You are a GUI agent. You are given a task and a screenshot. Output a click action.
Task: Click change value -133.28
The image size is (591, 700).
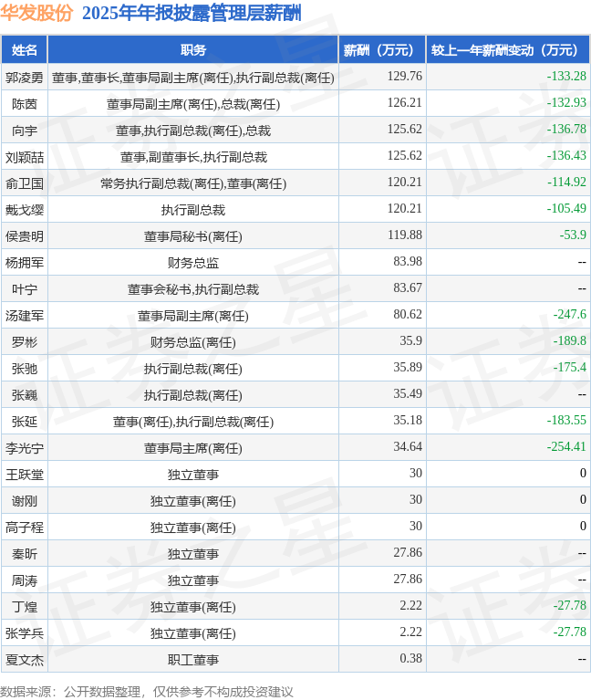tap(566, 77)
